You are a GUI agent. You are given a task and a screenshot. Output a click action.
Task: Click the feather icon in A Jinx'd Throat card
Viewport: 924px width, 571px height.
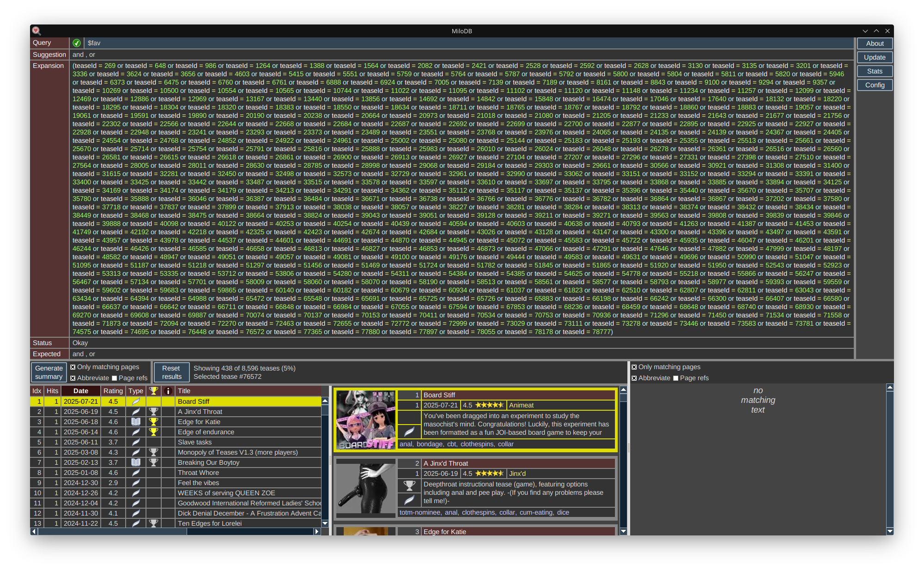409,500
